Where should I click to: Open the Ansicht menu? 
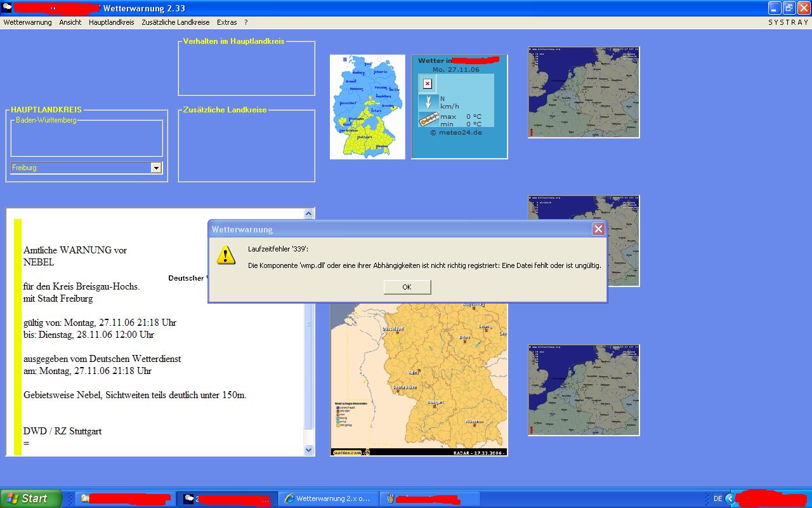tap(70, 22)
